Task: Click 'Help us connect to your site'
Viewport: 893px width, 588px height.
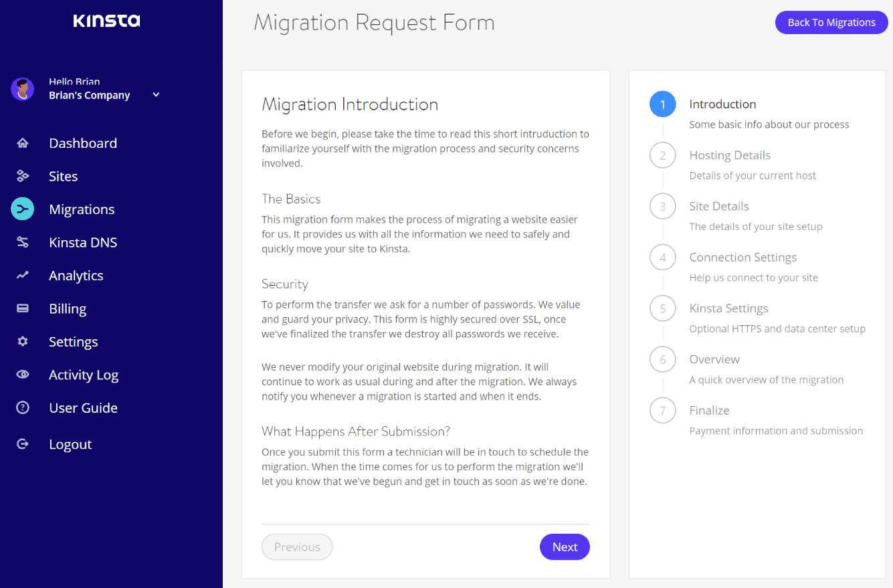Action: click(753, 278)
